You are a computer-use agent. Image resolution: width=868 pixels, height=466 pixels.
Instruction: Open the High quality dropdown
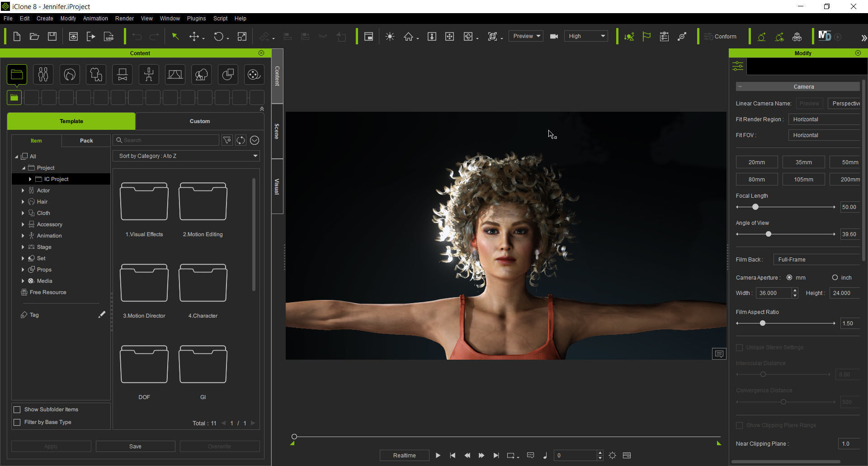(x=586, y=36)
